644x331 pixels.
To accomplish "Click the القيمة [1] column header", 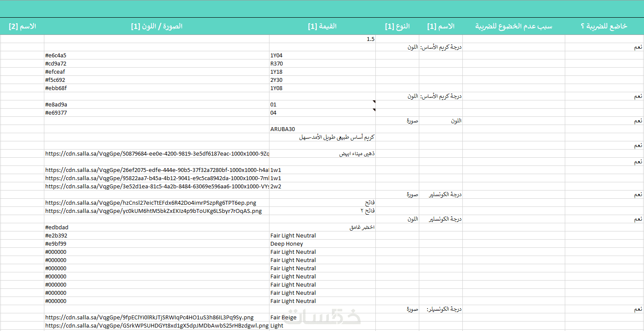I will click(x=322, y=26).
